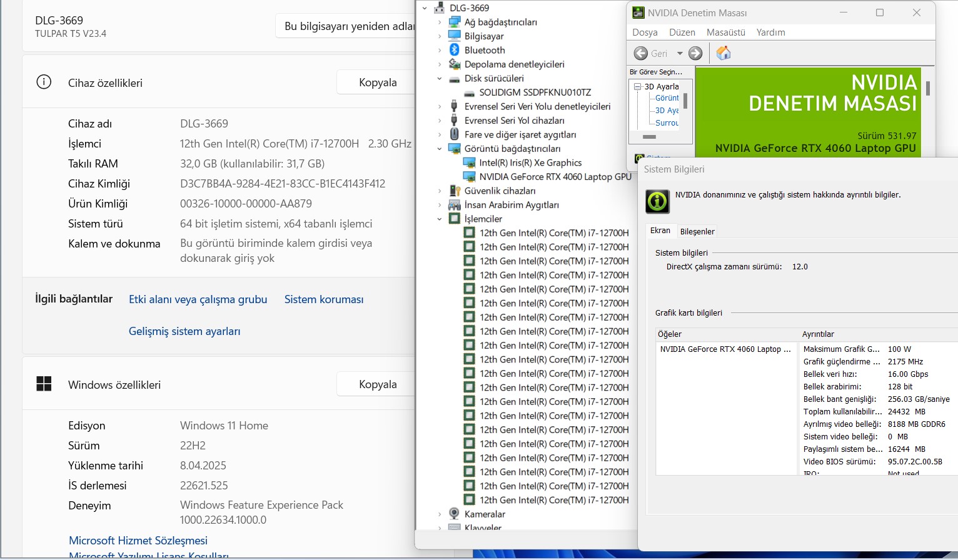This screenshot has height=560, width=958.
Task: Click the Fare ve diğer işaret aygıtları icon
Action: click(455, 134)
